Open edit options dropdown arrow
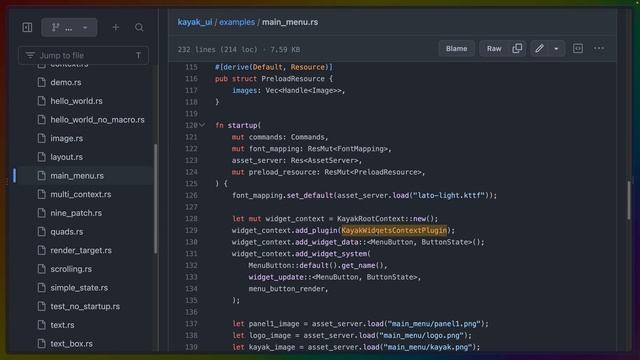The width and height of the screenshot is (640, 360). pos(556,49)
